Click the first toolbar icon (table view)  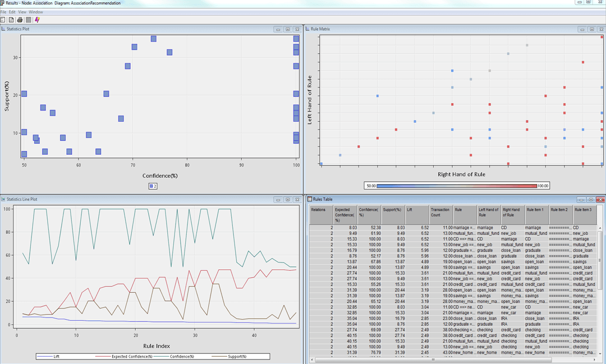click(x=3, y=20)
